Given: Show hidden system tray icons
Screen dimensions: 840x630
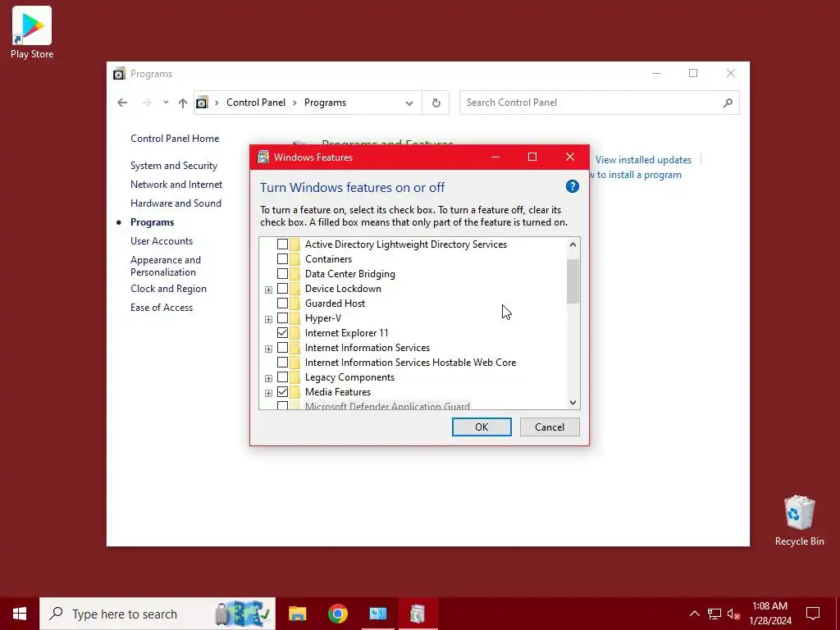Looking at the screenshot, I should (x=694, y=614).
